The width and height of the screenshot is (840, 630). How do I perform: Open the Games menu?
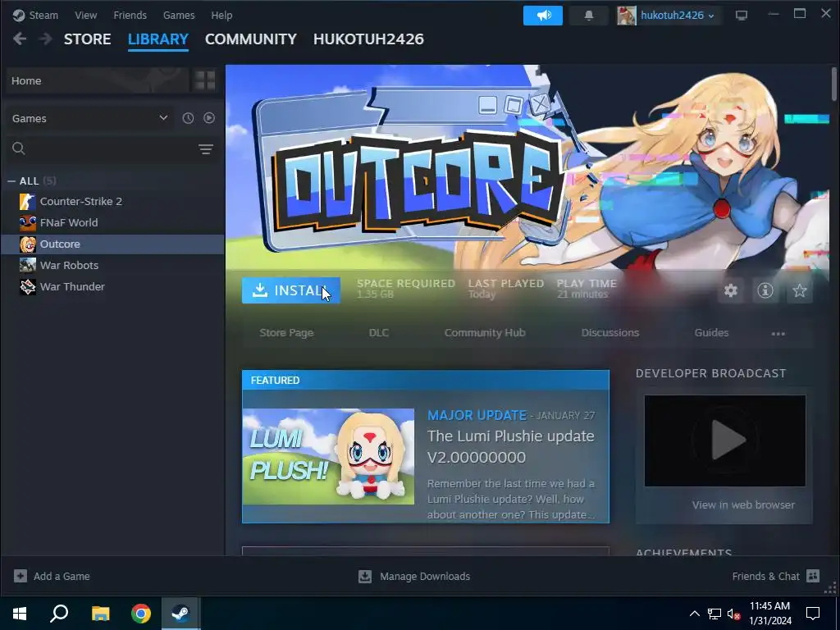point(179,15)
